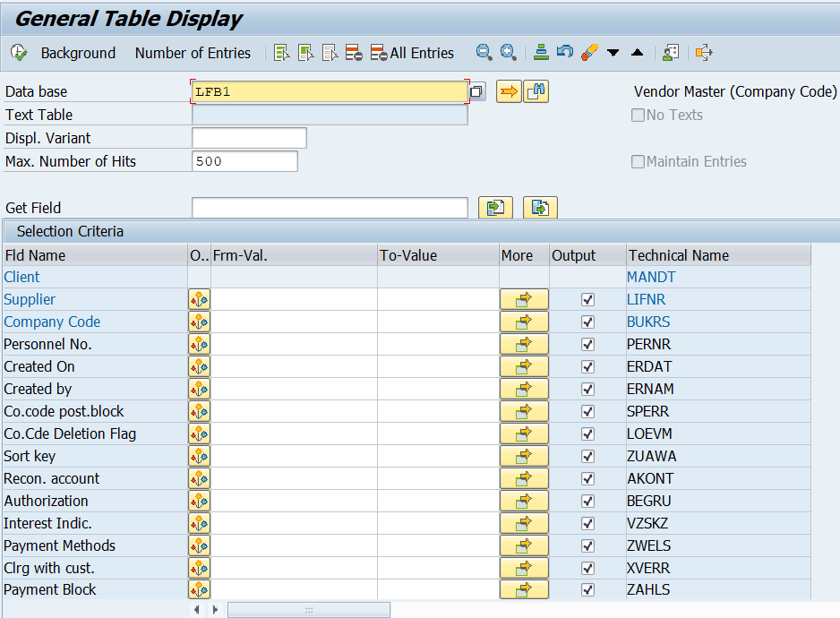Click the zoom in magnifier icon
840x618 pixels.
pos(509,53)
